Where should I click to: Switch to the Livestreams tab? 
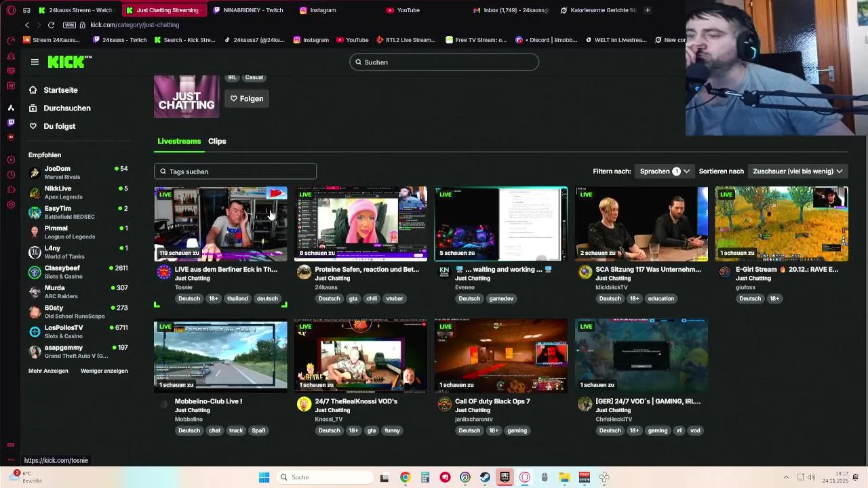pyautogui.click(x=179, y=141)
